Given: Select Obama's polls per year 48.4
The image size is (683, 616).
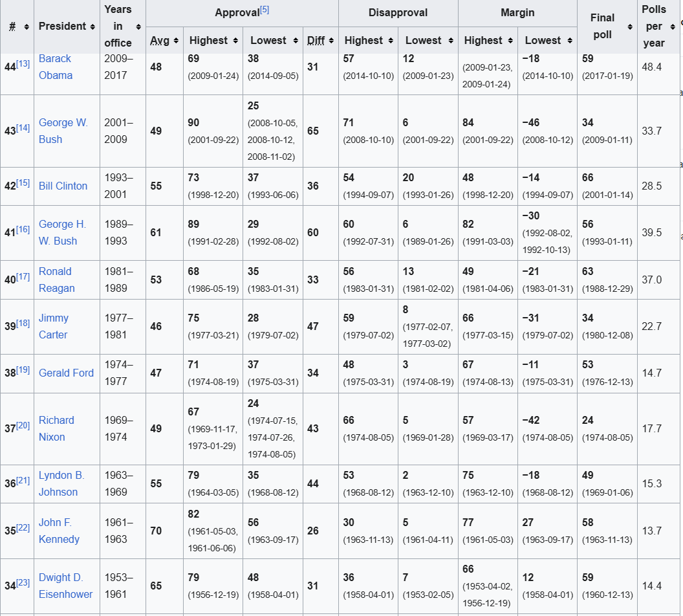Looking at the screenshot, I should pyautogui.click(x=652, y=67).
